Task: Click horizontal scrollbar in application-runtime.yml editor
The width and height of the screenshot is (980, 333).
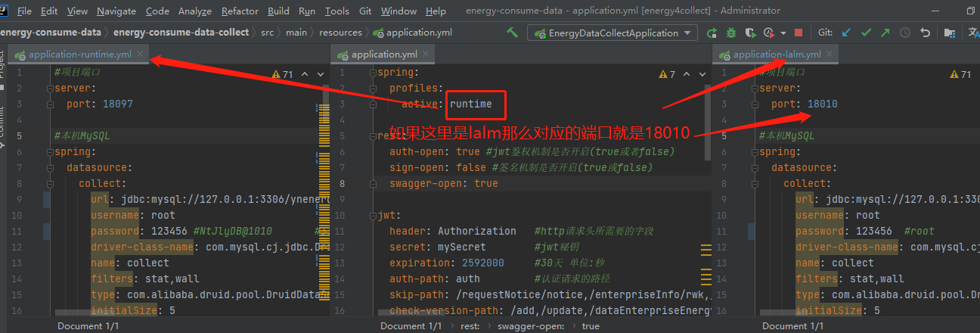Action: [x=83, y=312]
